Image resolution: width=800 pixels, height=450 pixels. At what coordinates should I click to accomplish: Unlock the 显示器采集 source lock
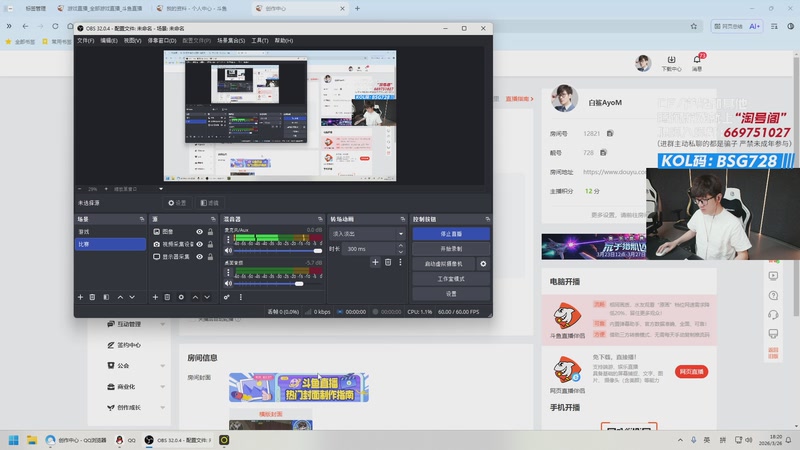point(210,257)
